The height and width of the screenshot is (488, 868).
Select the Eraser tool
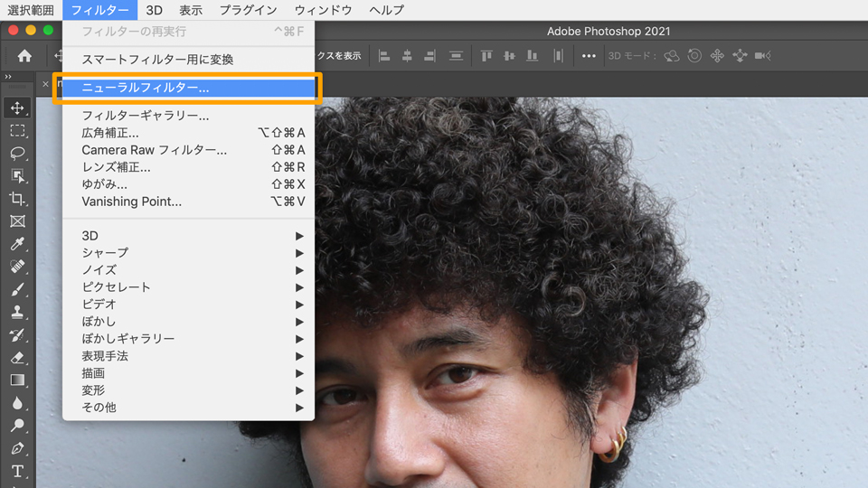tap(17, 358)
